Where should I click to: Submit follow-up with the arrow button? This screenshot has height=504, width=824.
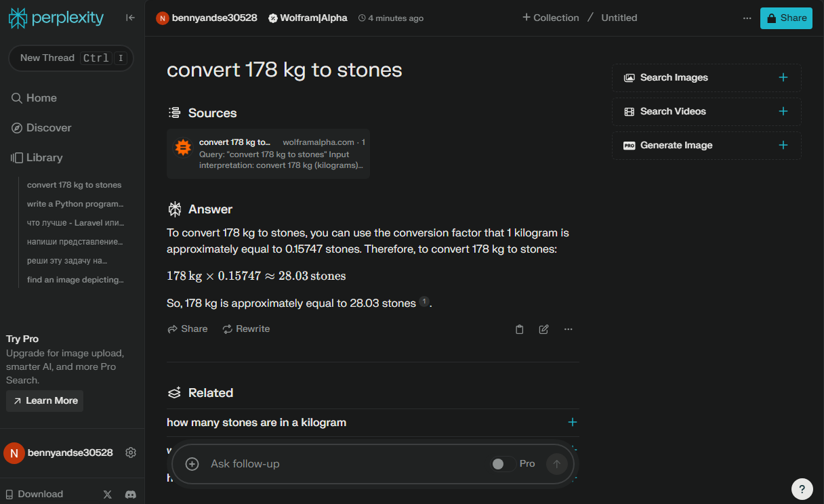pos(557,464)
